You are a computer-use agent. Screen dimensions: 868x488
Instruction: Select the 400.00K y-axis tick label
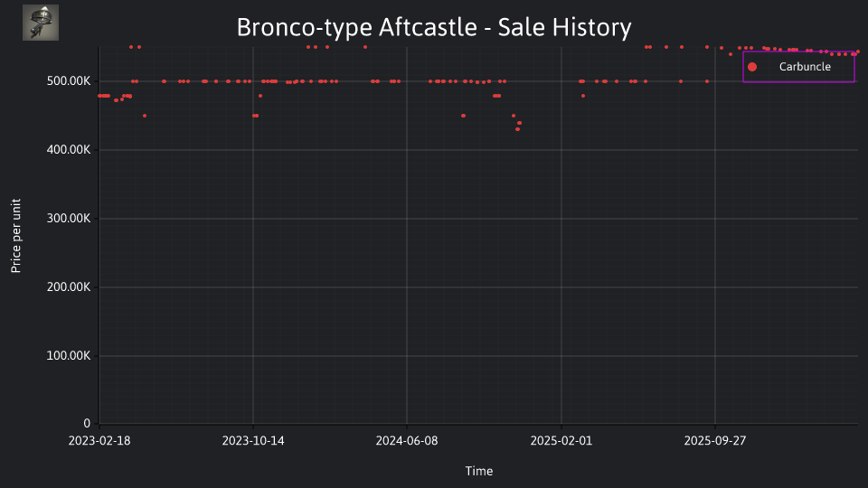(69, 150)
